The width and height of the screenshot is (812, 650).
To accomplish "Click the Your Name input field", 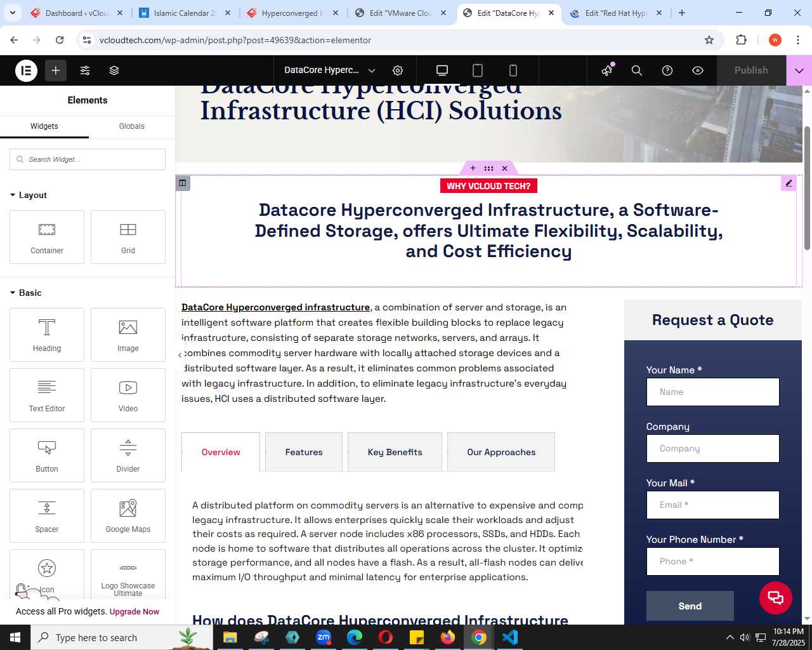I will click(713, 392).
